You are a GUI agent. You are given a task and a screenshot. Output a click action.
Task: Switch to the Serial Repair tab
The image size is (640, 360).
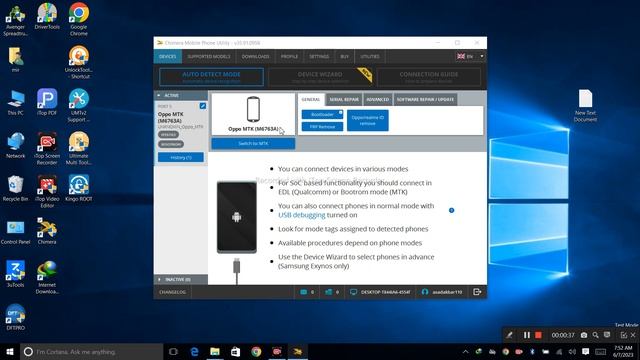tap(344, 99)
